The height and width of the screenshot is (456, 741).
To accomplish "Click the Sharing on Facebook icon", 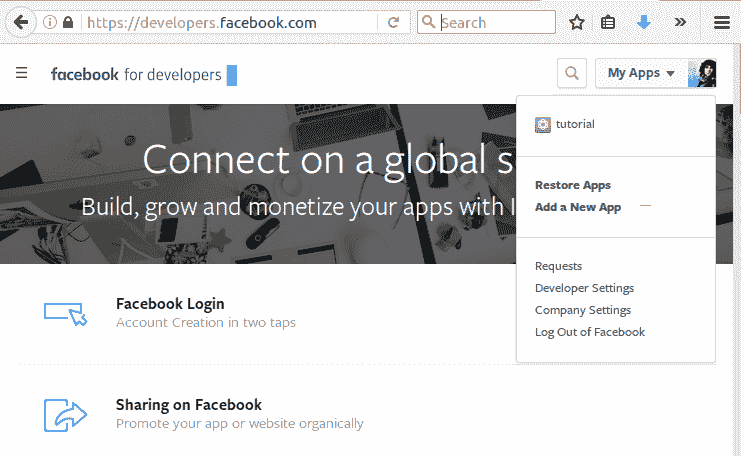I will coord(66,414).
